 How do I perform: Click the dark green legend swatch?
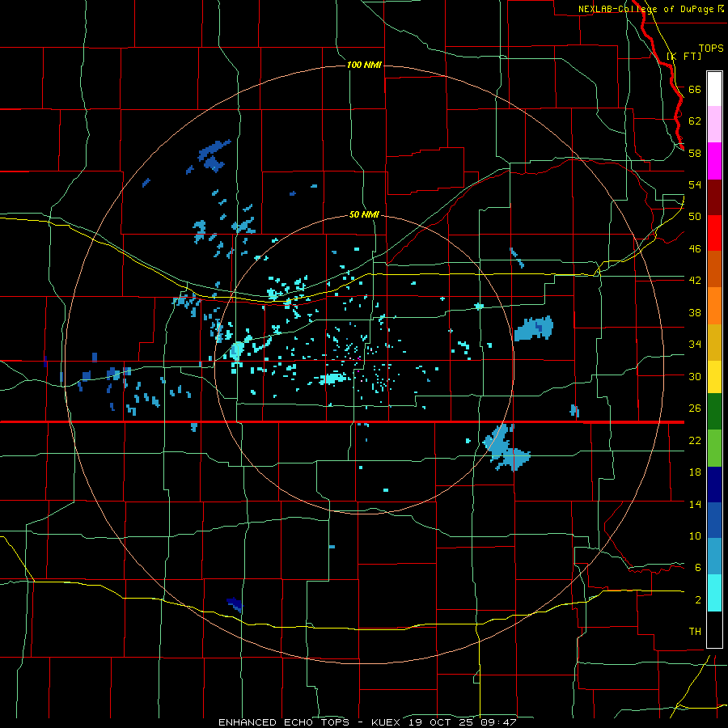[x=714, y=412]
